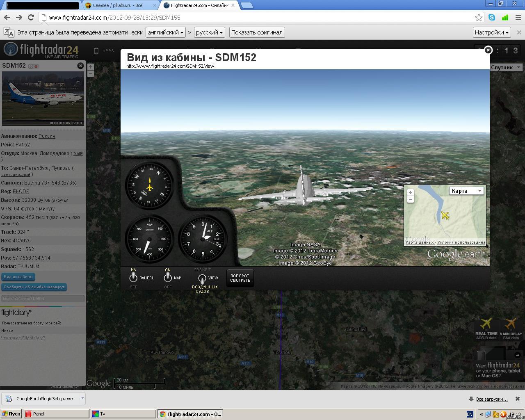Screen dimensions: 525x420
Task: Close the SDM152 flight info panel
Action: click(x=80, y=66)
